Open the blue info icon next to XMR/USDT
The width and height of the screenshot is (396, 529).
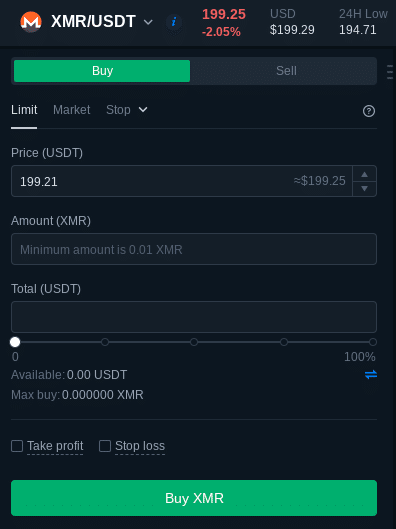[x=174, y=22]
